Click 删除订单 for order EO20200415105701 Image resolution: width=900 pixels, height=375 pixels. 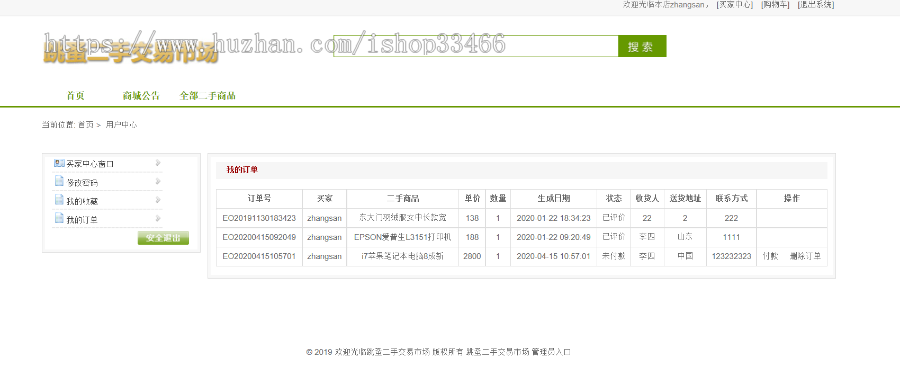click(x=805, y=256)
